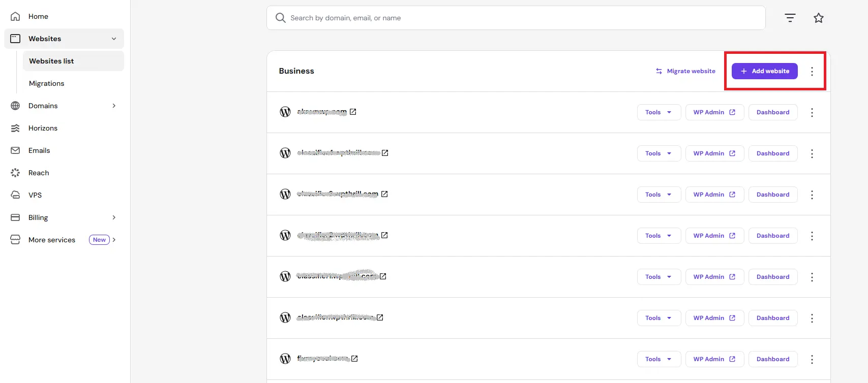This screenshot has height=383, width=868.
Task: Open the Tools dropdown on the first website
Action: 659,112
